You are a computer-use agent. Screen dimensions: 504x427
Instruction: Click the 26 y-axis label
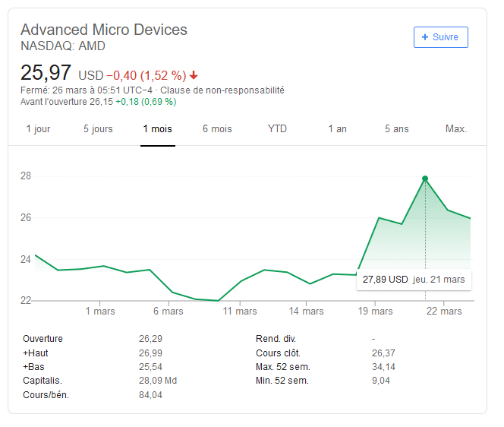pos(26,217)
